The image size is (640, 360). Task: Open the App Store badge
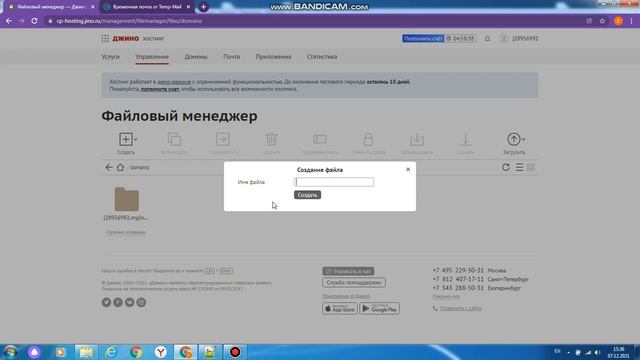pyautogui.click(x=340, y=309)
